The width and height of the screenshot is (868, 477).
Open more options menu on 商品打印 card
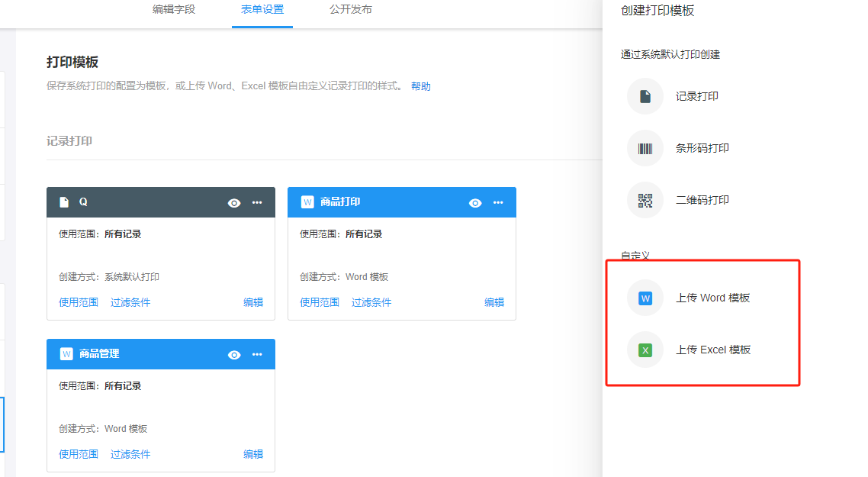[498, 203]
